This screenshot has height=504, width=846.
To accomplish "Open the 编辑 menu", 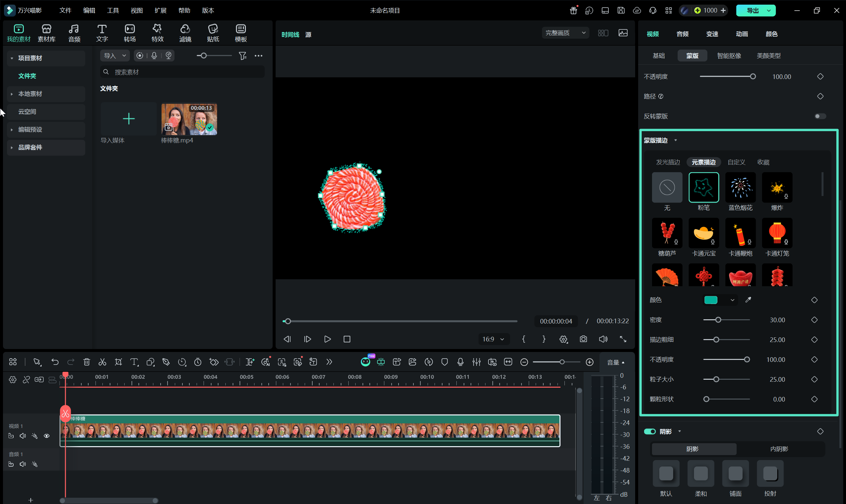I will tap(89, 11).
